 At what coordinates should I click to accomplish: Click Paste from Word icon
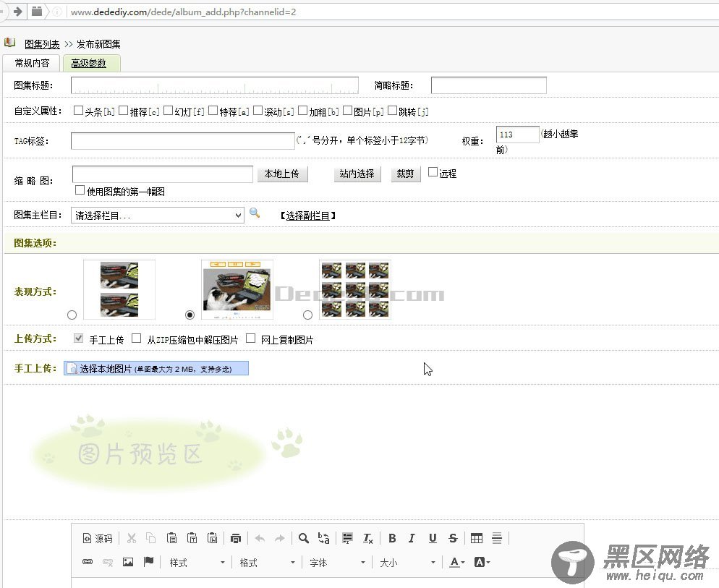[x=213, y=539]
